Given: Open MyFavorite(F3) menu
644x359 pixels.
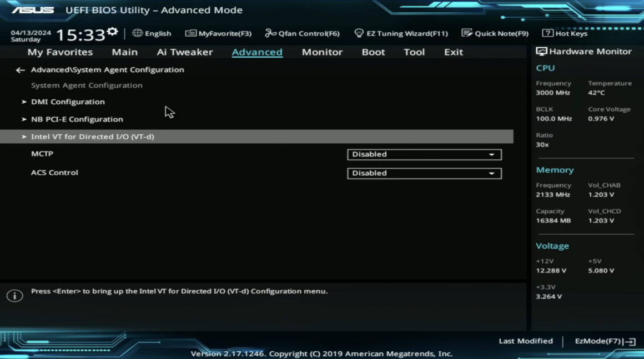Looking at the screenshot, I should (x=218, y=33).
